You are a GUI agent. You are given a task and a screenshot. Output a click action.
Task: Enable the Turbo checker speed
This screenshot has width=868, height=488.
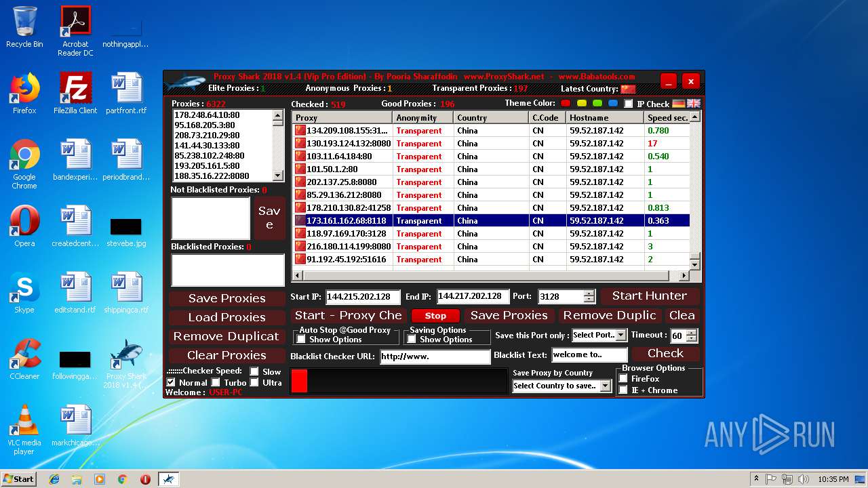(216, 382)
